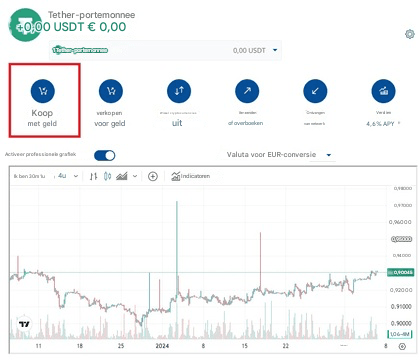Click the Koop met geld label

pos(42,118)
